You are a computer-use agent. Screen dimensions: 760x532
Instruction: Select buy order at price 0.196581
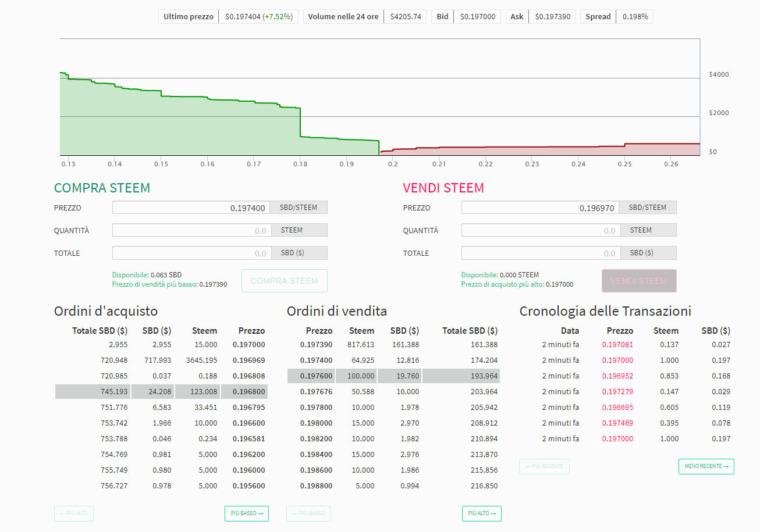point(161,438)
